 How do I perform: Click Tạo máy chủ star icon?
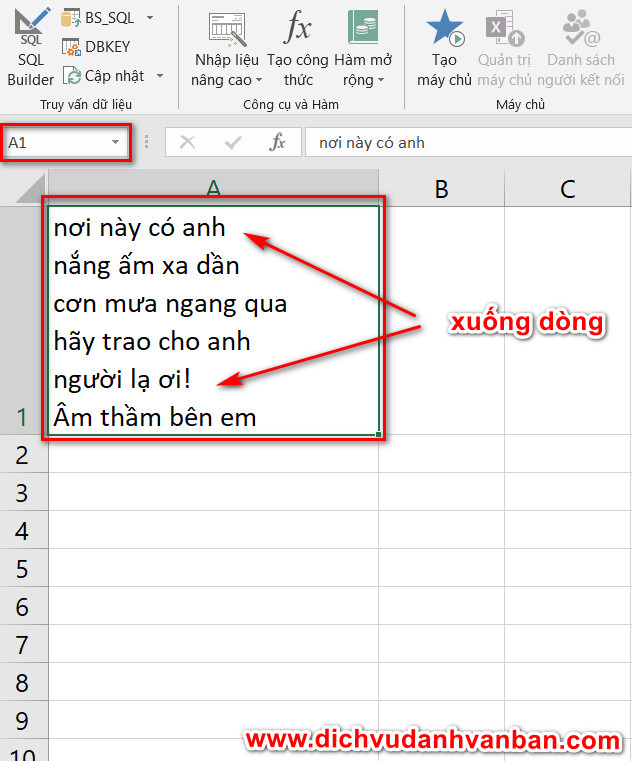[x=445, y=28]
